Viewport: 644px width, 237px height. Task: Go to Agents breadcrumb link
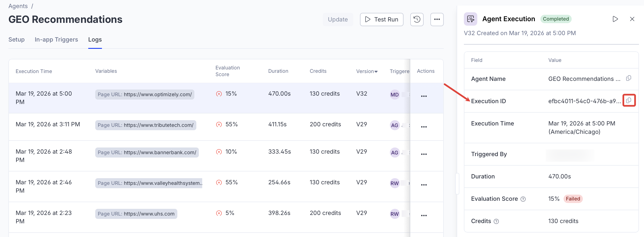(18, 6)
